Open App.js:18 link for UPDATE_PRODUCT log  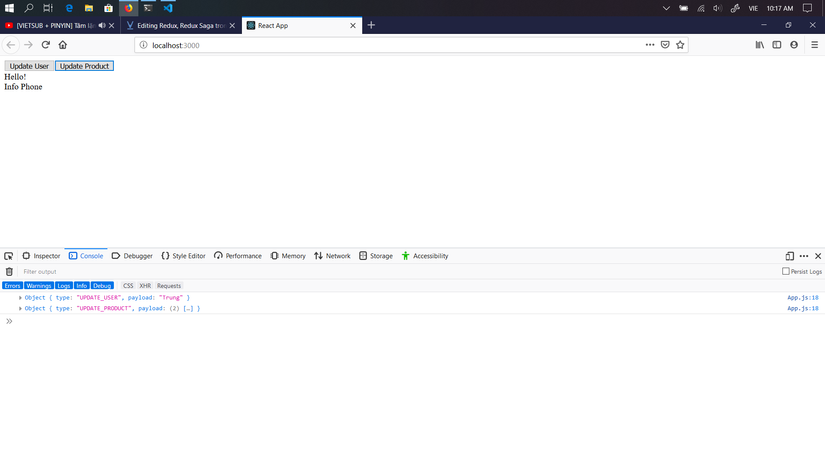pos(803,309)
